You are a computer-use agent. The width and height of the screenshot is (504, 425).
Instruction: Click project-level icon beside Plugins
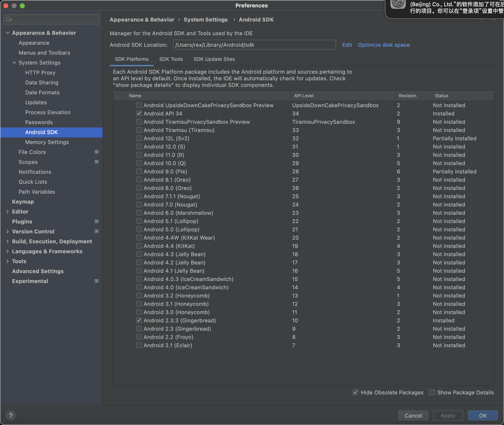point(97,221)
